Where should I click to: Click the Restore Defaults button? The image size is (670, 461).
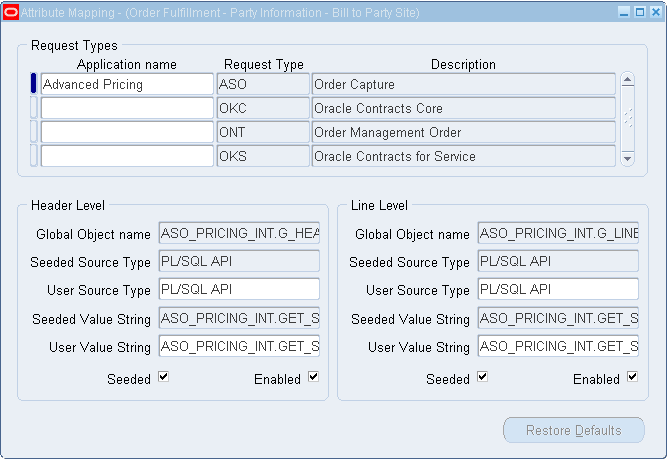coord(573,430)
